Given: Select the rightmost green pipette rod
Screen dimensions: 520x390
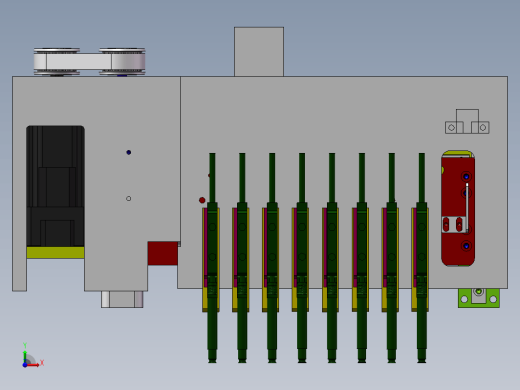Looking at the screenshot, I should coord(422,258).
